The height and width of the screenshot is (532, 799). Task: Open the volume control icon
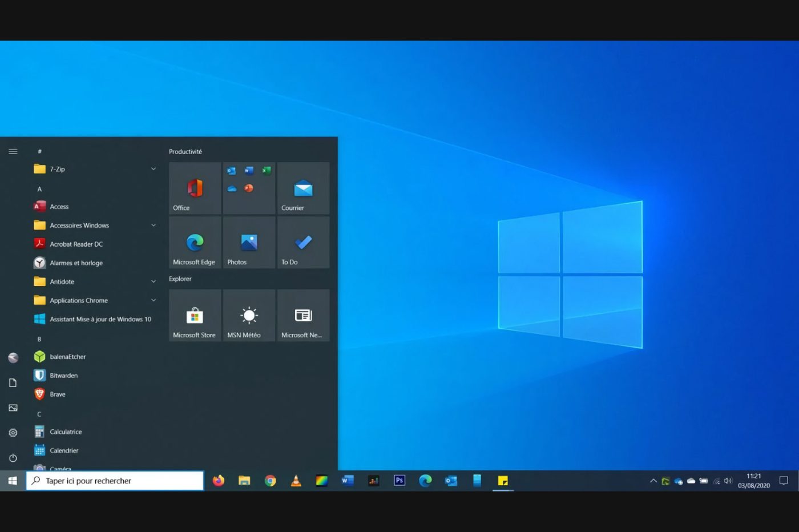[728, 481]
